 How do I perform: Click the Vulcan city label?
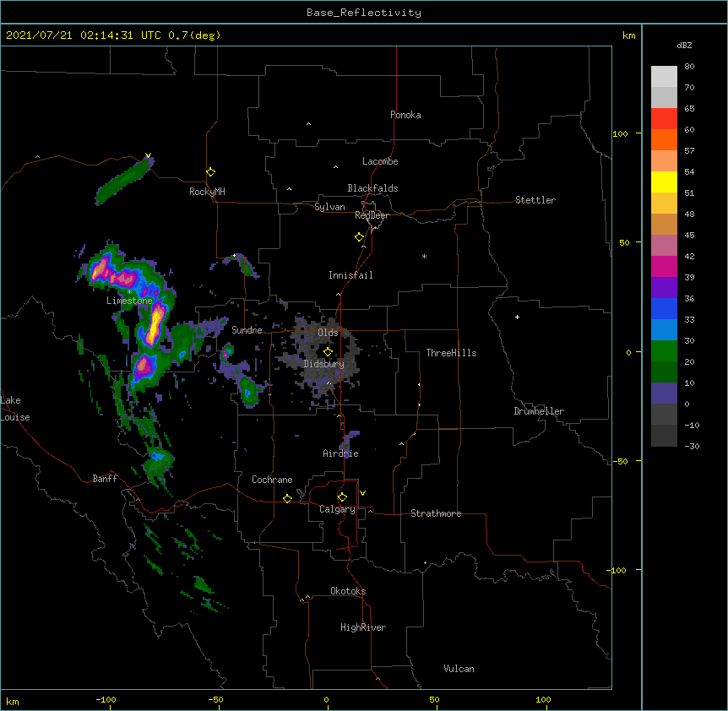pyautogui.click(x=459, y=669)
